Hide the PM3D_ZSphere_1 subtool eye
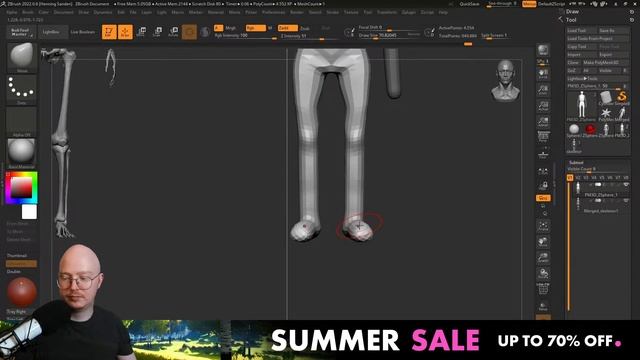The height and width of the screenshot is (360, 640). 626,185
